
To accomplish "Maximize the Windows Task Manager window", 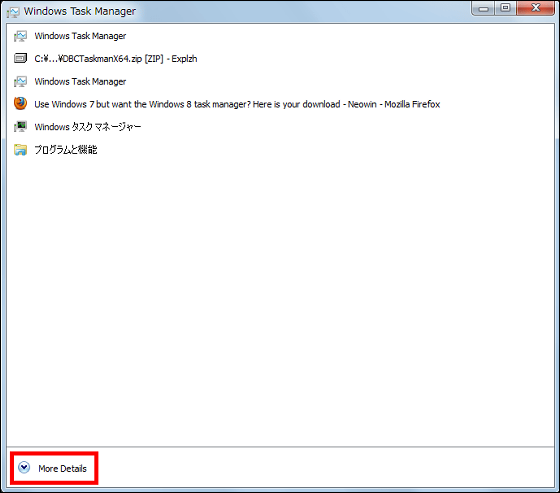I will tap(505, 8).
